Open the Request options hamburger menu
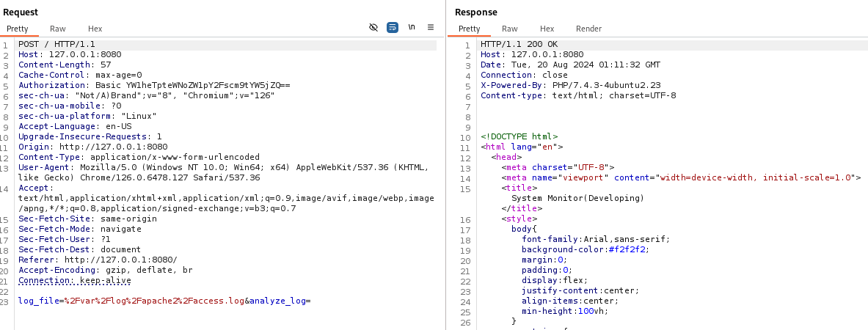 (x=431, y=27)
